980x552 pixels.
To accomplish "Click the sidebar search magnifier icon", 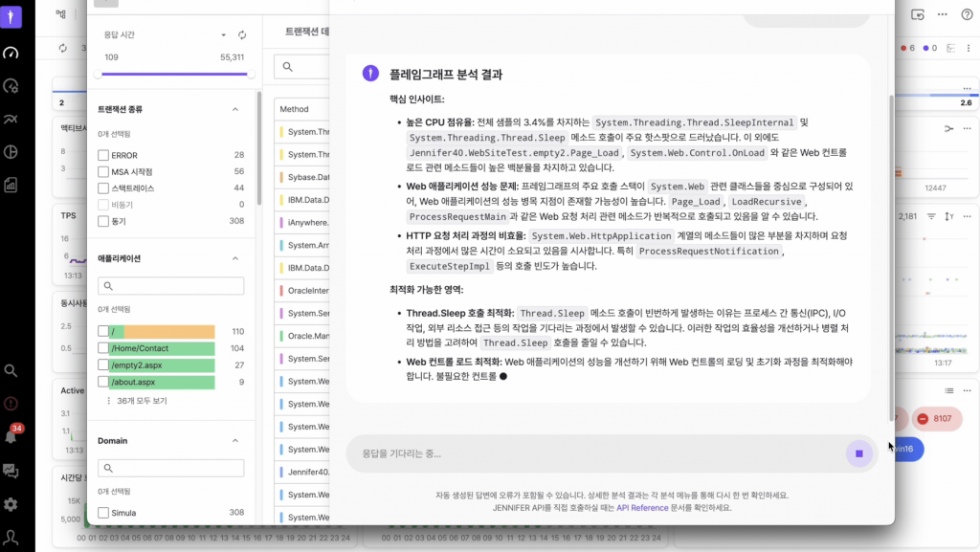I will click(x=11, y=370).
